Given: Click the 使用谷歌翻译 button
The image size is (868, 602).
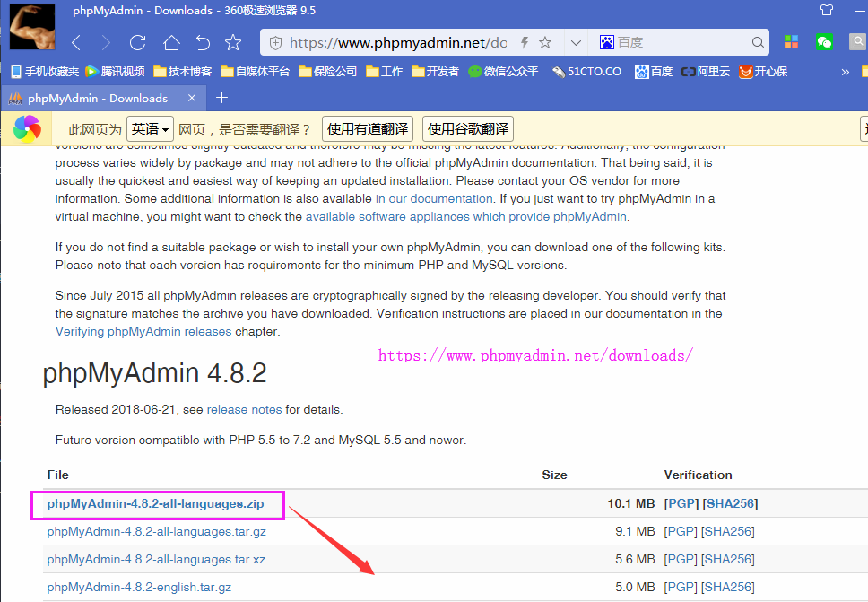Looking at the screenshot, I should point(468,129).
